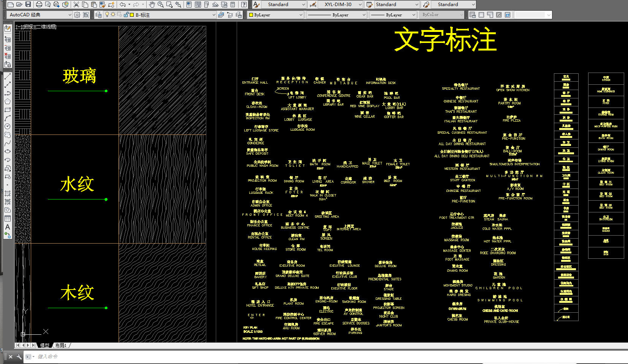This screenshot has height=364, width=628.
Task: Expand the AutoCAD 经典 workspace dropdown
Action: coord(70,15)
